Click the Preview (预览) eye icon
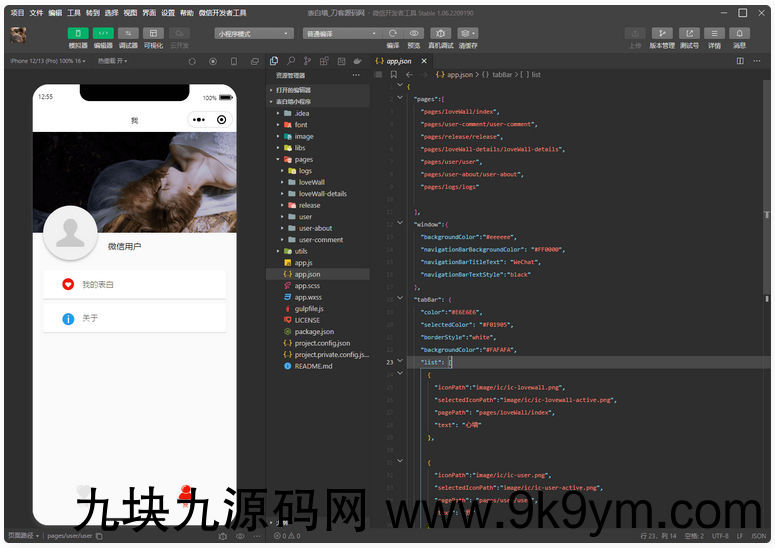This screenshot has height=548, width=775. point(414,33)
